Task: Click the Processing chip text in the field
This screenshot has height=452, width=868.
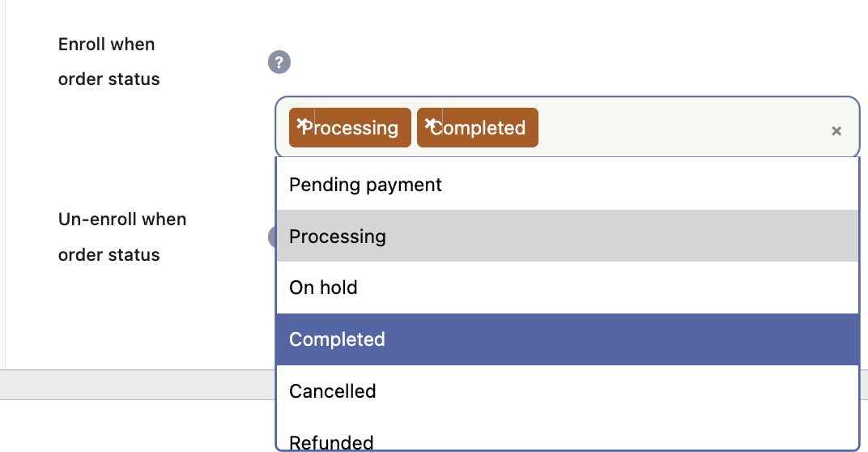Action: coord(351,128)
